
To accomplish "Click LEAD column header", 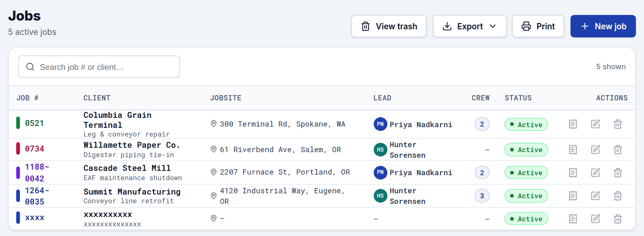I will point(382,98).
